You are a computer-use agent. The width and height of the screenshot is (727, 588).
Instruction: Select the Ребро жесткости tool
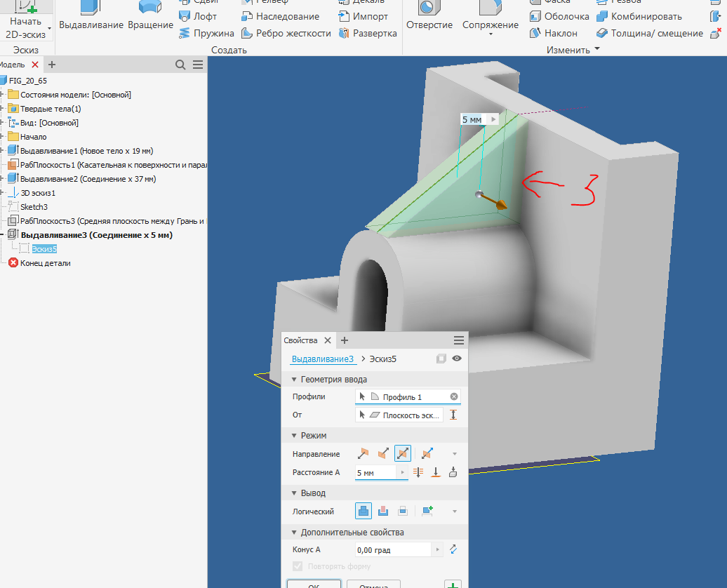point(286,33)
